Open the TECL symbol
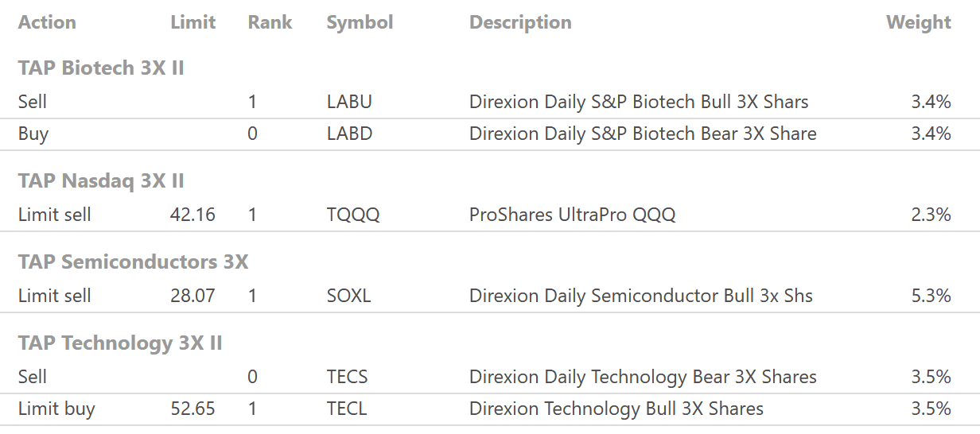 tap(346, 409)
